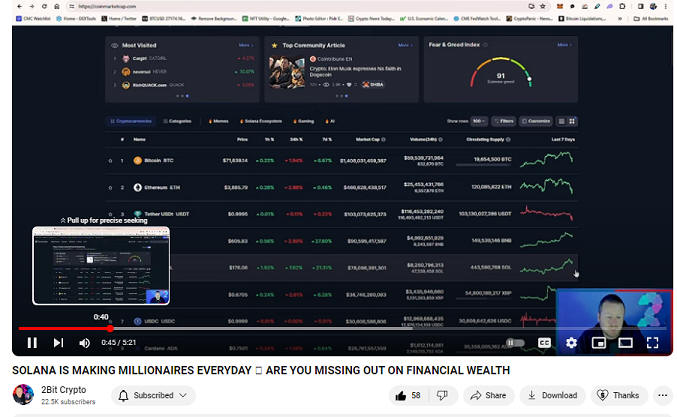Click the Solana Ecosystem tab in the video
Viewport: 677px width, 417px height.
click(x=261, y=121)
